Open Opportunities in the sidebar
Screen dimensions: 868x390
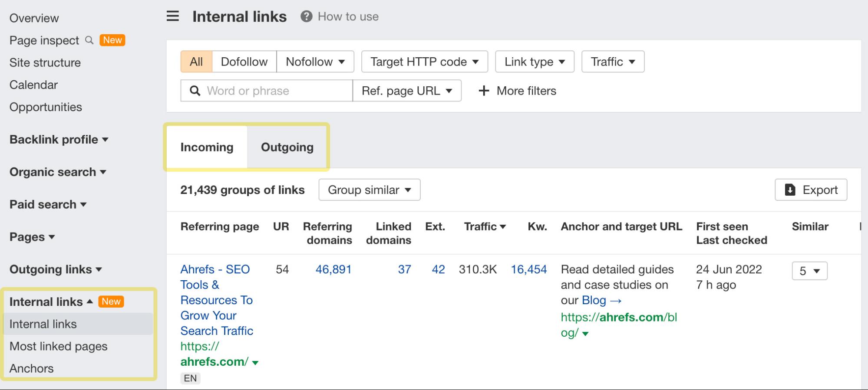click(x=46, y=107)
